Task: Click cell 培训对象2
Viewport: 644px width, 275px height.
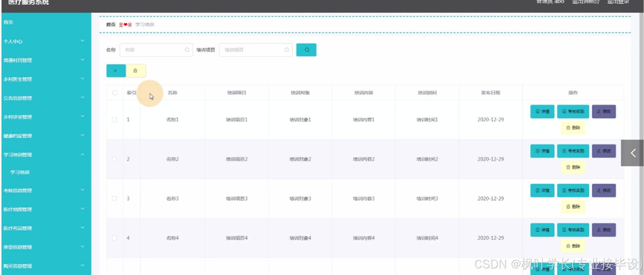Action: (300, 159)
